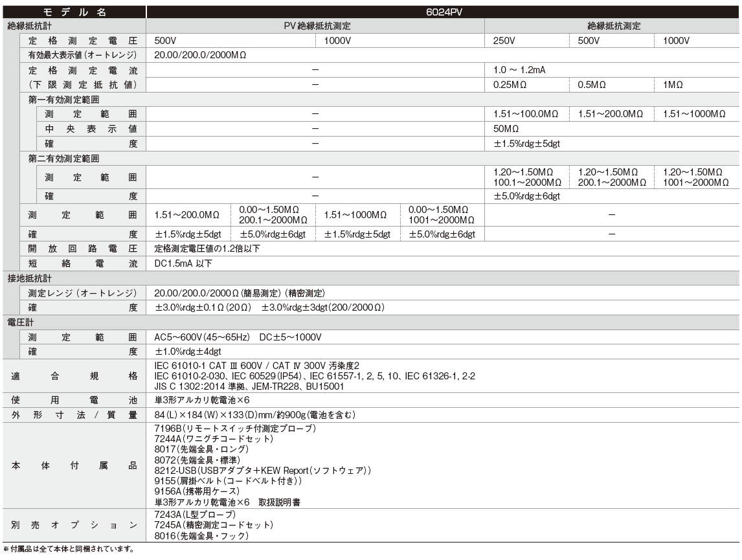Click the ±3.0%rdg±0.1Ω(20Ω) accuracy text
This screenshot has width=742, height=560.
[x=203, y=308]
